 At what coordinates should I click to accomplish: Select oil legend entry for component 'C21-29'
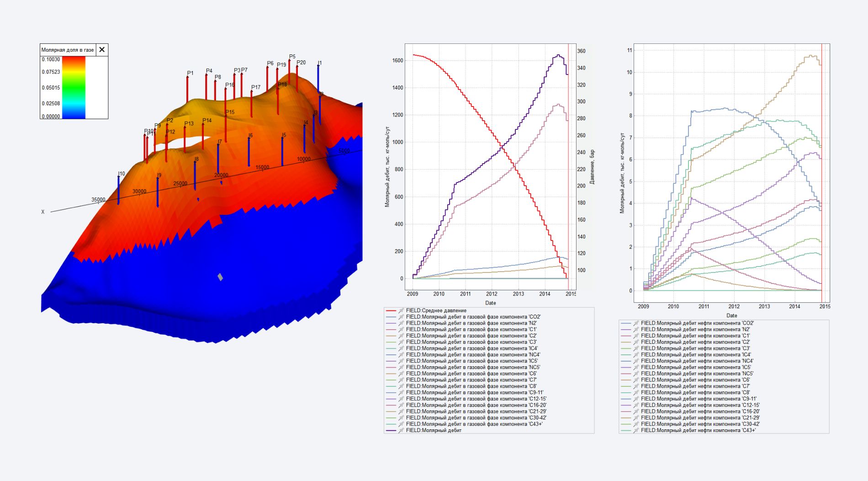click(x=700, y=418)
